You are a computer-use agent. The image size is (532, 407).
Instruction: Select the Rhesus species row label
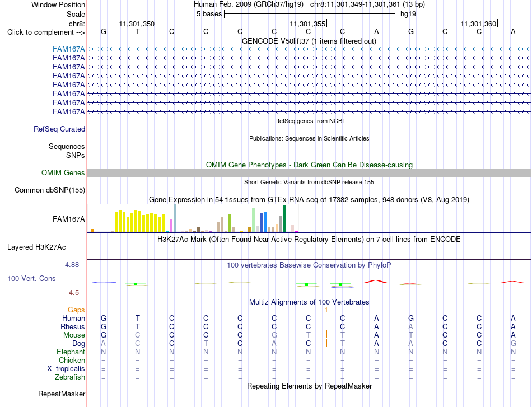point(73,326)
